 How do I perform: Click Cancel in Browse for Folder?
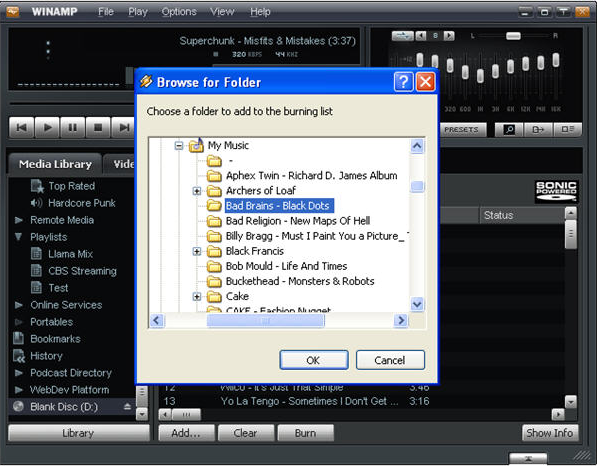(390, 360)
